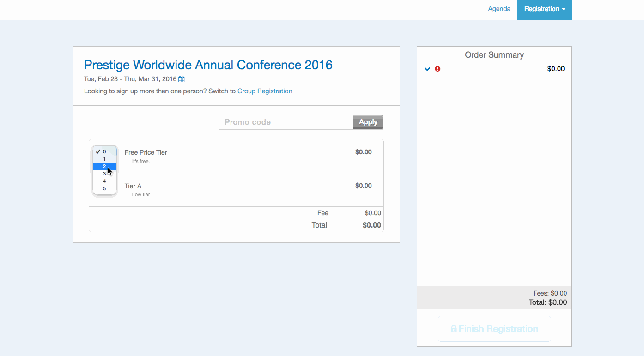Click the calendar icon beside event dates
This screenshot has width=644, height=356.
click(x=182, y=79)
